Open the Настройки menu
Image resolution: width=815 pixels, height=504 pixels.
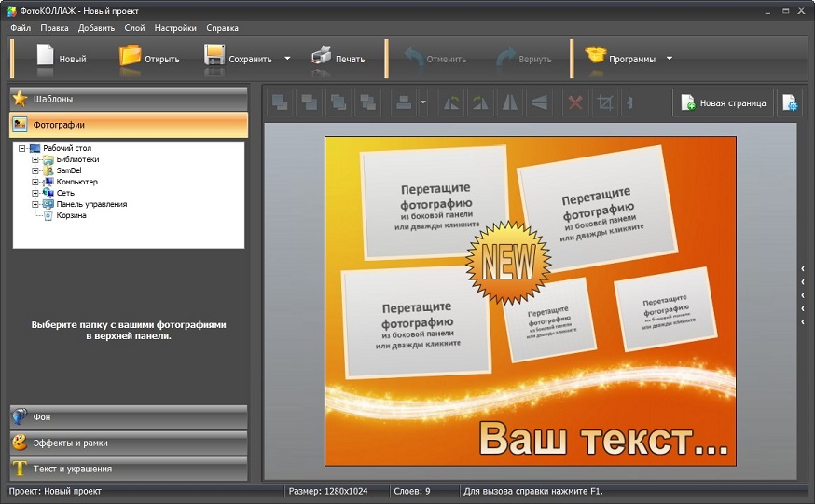click(175, 28)
